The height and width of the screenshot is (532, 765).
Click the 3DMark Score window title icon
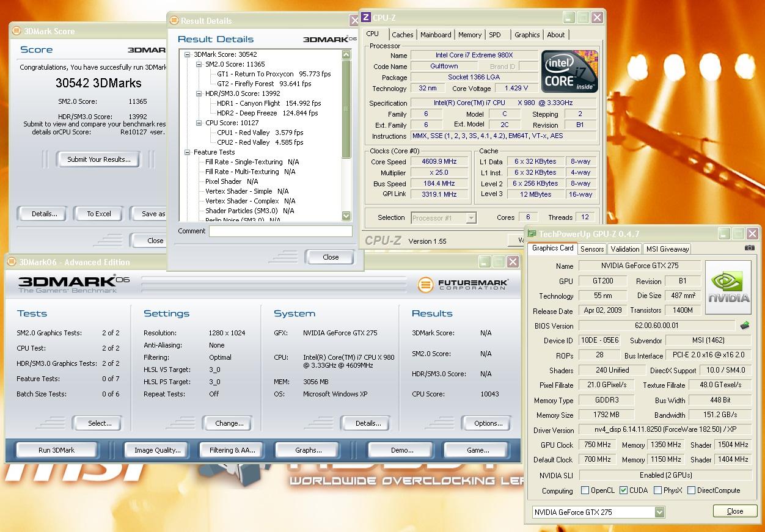[x=15, y=31]
